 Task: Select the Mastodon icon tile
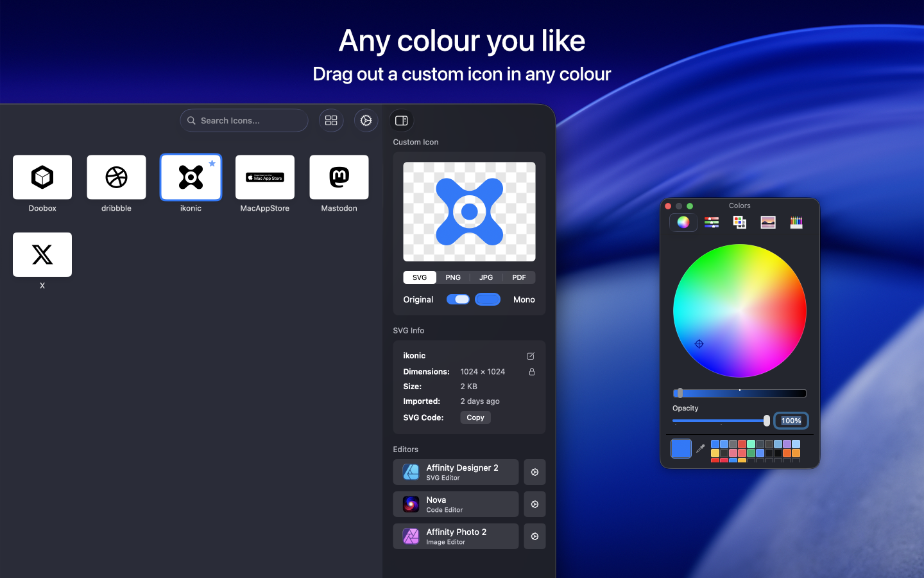click(x=339, y=177)
